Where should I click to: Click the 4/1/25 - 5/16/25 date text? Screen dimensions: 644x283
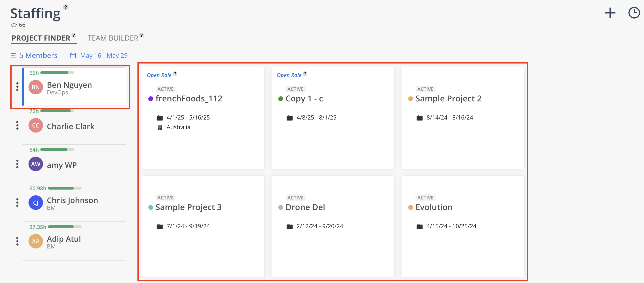188,118
